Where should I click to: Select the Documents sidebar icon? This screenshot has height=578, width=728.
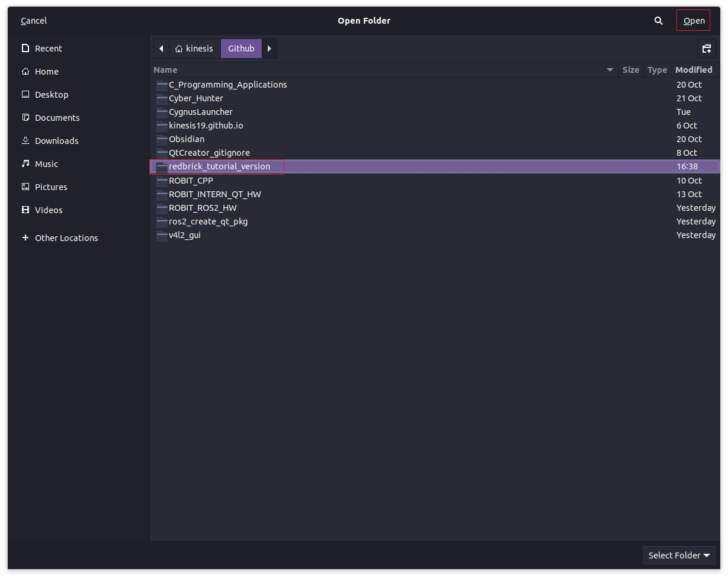[x=25, y=118]
